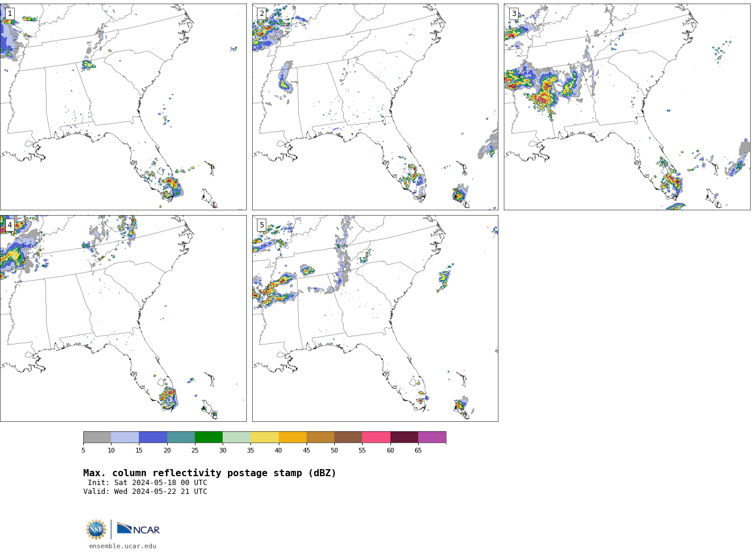Click the number 1 panel label
Viewport: 756px width, 553px height.
9,14
